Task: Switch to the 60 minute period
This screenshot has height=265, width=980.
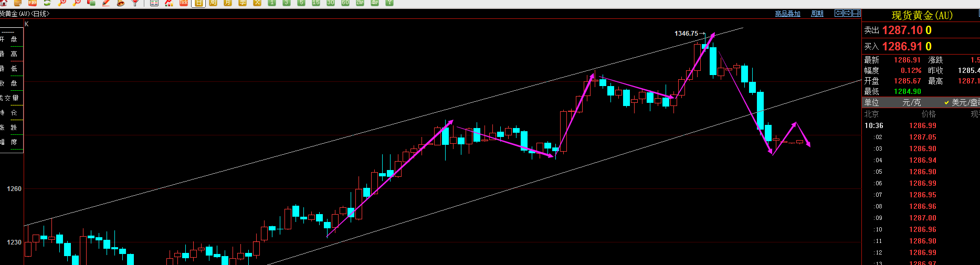Action: (x=345, y=3)
